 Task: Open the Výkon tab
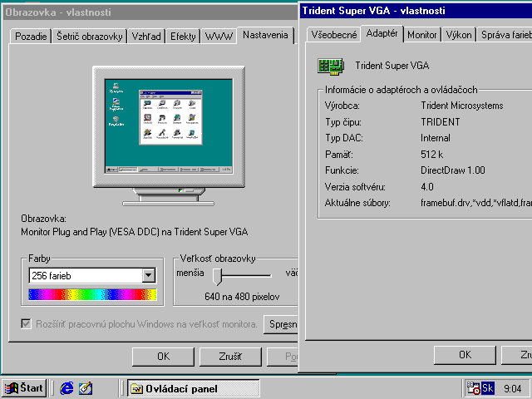point(459,35)
